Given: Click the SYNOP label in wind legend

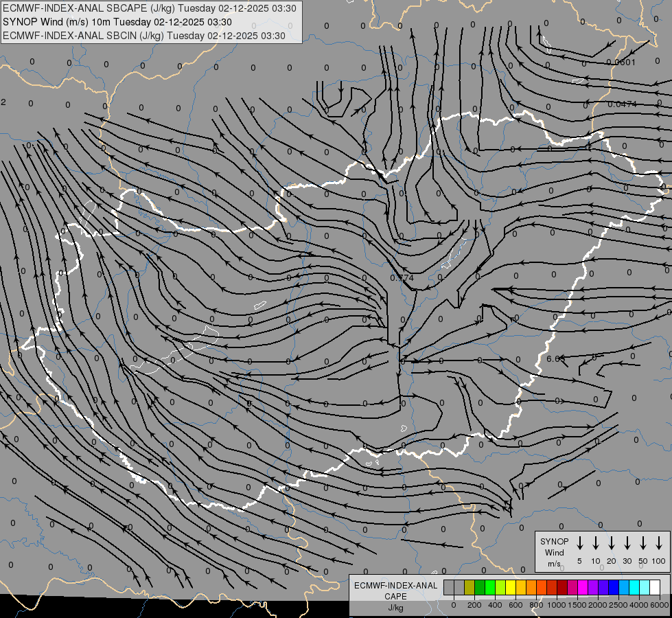Looking at the screenshot, I should [x=554, y=541].
